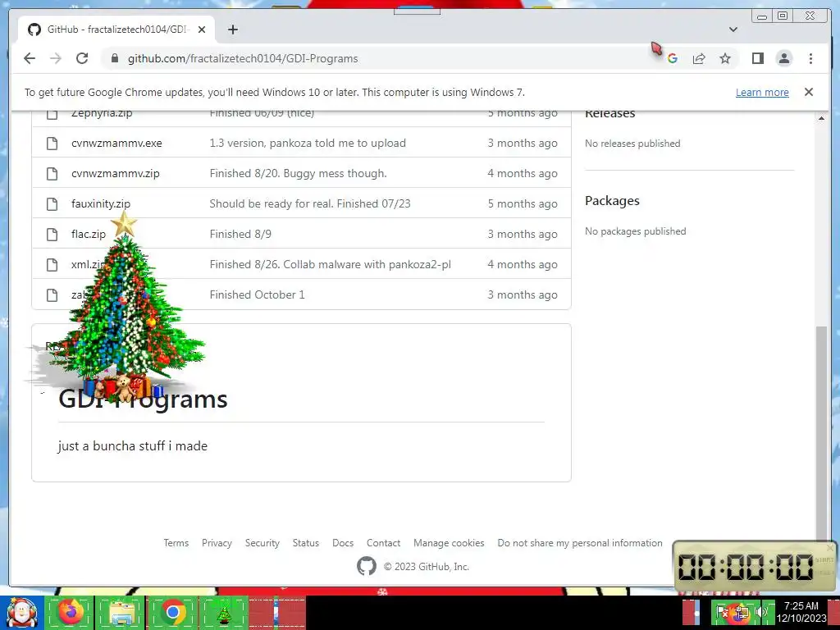
Task: Click 'No packages published' text
Action: pyautogui.click(x=636, y=231)
